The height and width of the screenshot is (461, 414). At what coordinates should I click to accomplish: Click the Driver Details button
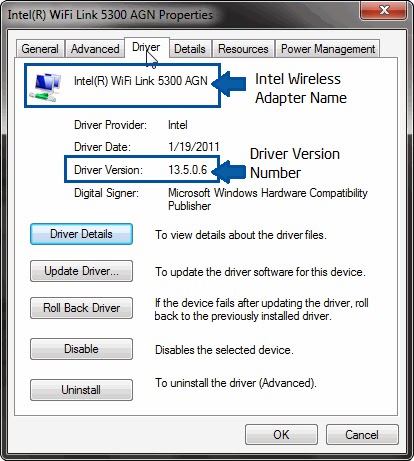tap(81, 234)
